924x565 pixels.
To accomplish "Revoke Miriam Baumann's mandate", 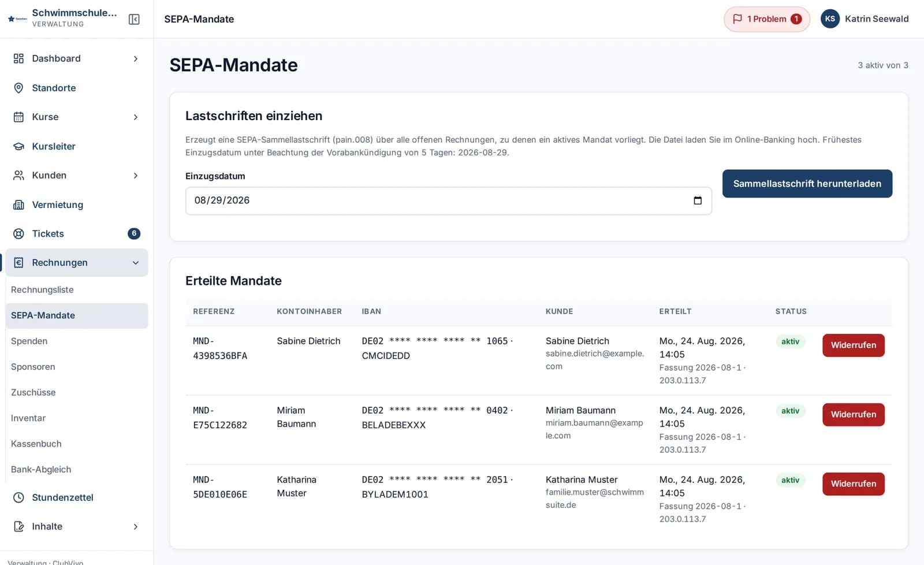I will 853,414.
